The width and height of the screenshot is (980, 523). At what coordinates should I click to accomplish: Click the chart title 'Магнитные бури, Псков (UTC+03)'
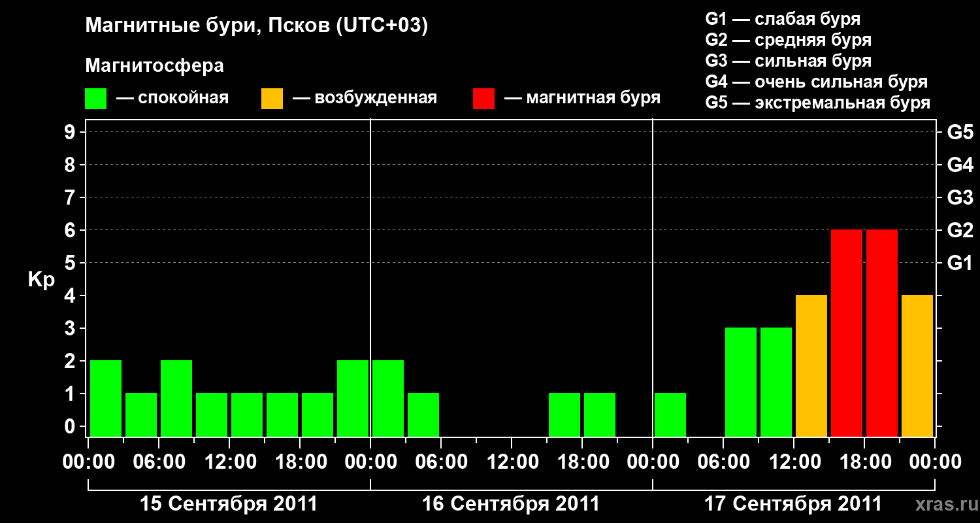click(x=257, y=27)
